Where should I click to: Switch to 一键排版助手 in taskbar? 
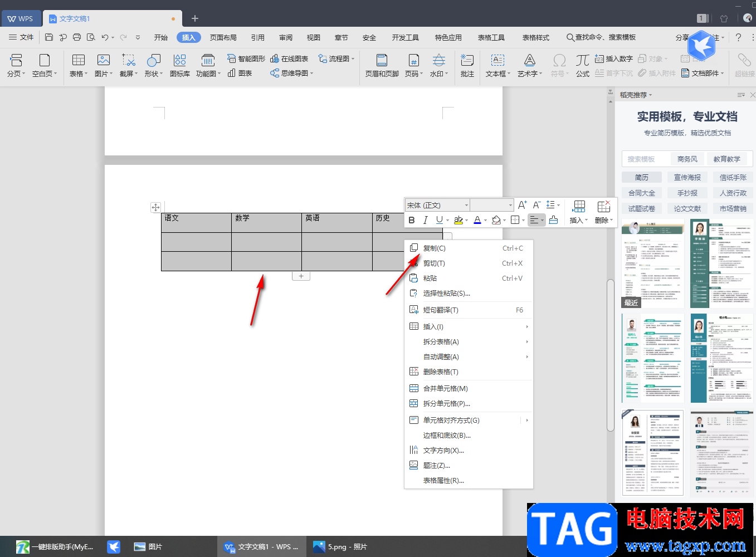(x=55, y=547)
